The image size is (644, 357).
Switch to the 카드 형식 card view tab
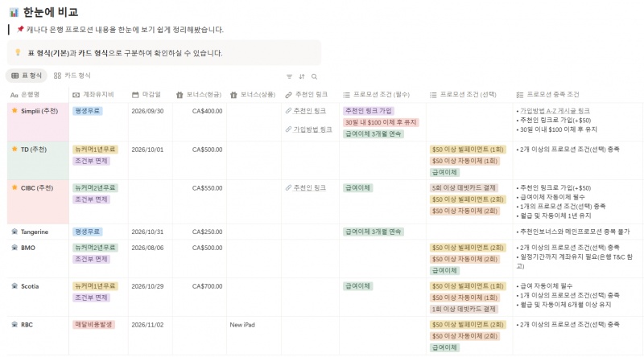point(72,76)
